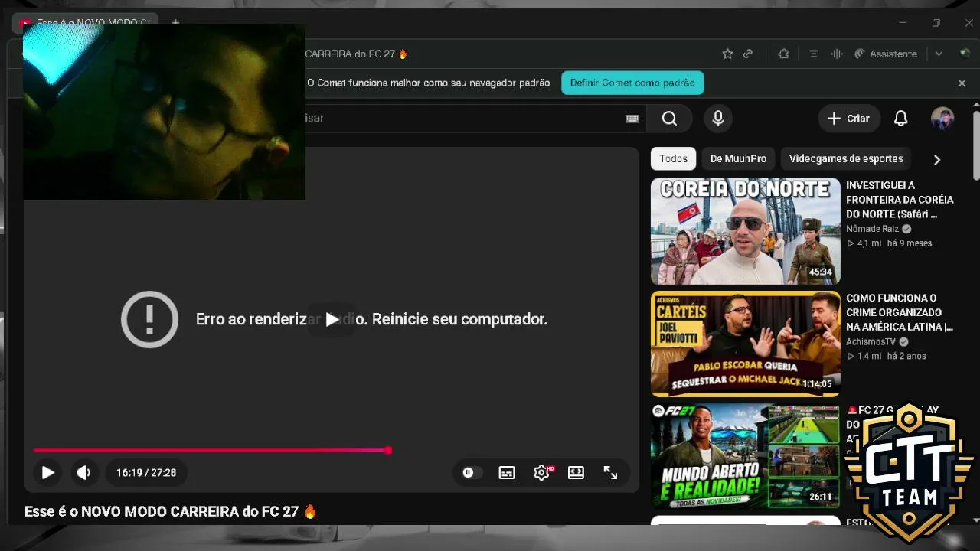
Task: Visit the AchismosTV channel
Action: point(871,341)
